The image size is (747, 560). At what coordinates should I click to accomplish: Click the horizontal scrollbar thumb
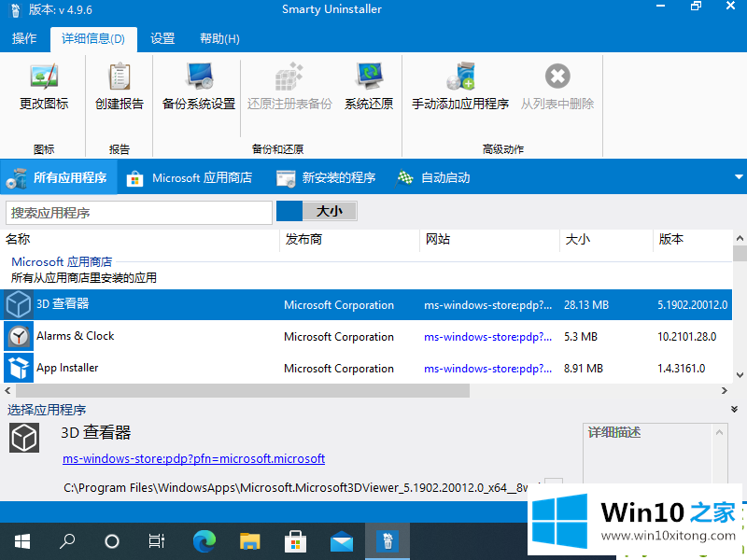coord(243,390)
